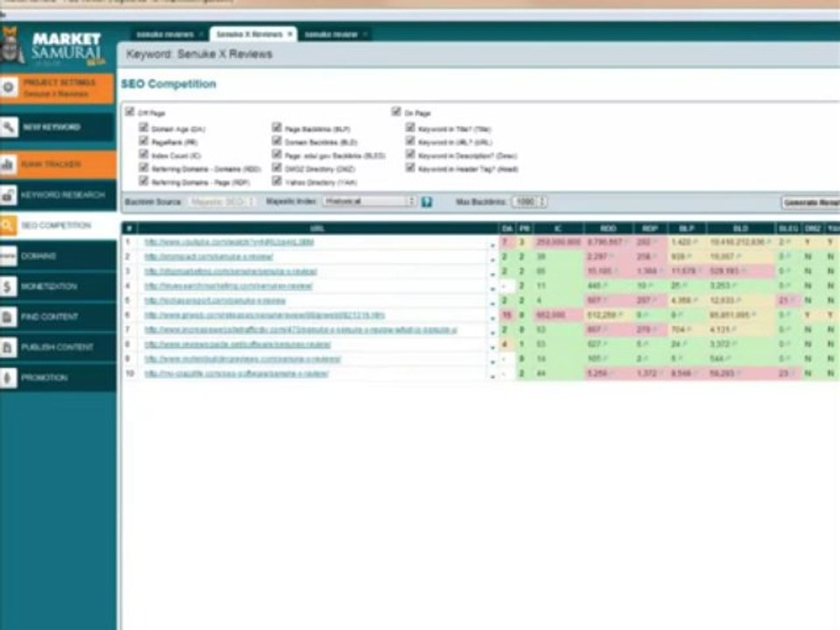The height and width of the screenshot is (630, 840).
Task: Toggle Page Backlinks (BLP) checkbox
Action: [x=276, y=128]
